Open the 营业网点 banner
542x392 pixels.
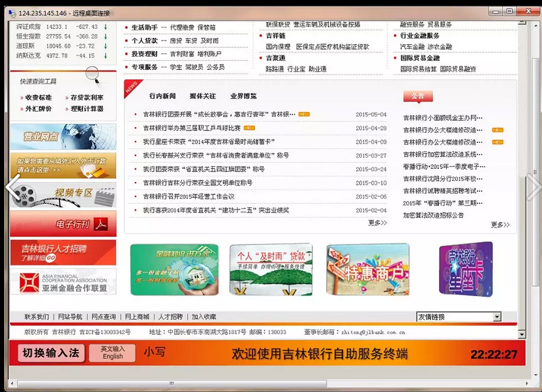click(x=63, y=137)
